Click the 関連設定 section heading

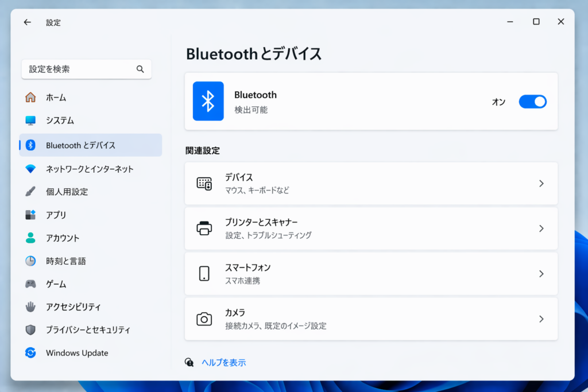click(203, 150)
